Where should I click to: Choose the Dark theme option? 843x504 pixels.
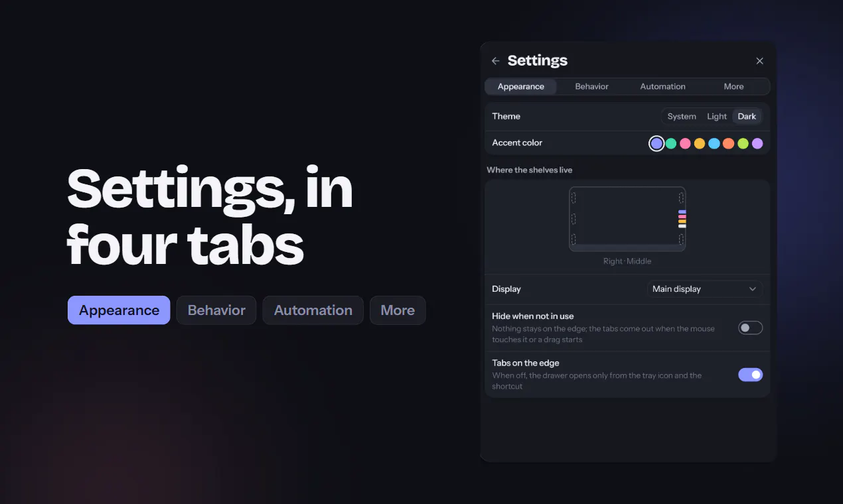click(x=747, y=117)
